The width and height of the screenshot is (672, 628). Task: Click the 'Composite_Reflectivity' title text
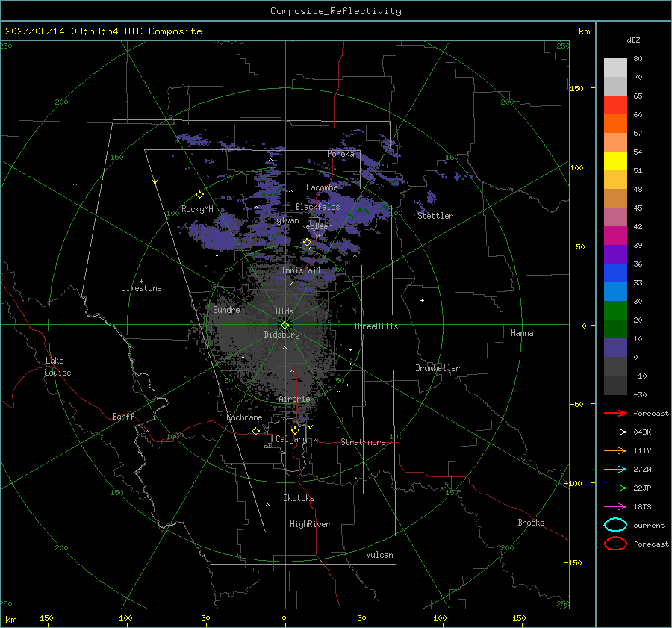[x=336, y=11]
